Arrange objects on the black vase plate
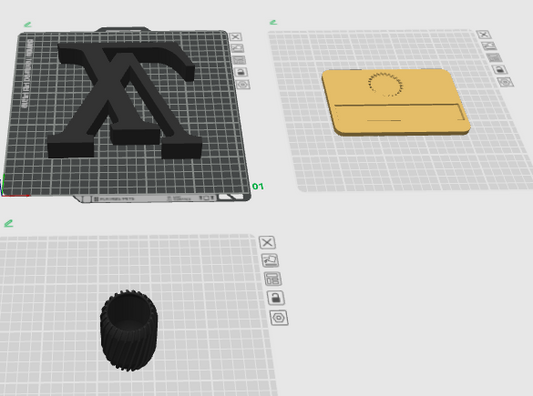The height and width of the screenshot is (396, 533). click(273, 279)
